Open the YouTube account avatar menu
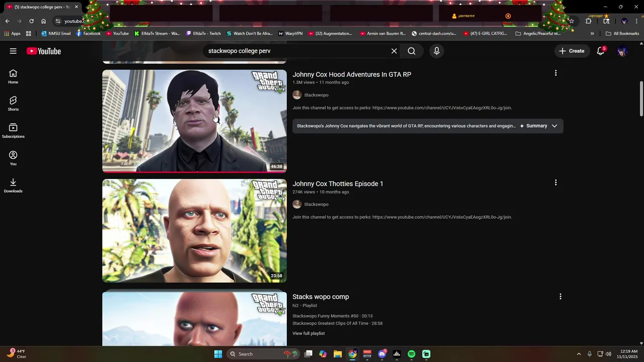This screenshot has height=362, width=644. 622,51
